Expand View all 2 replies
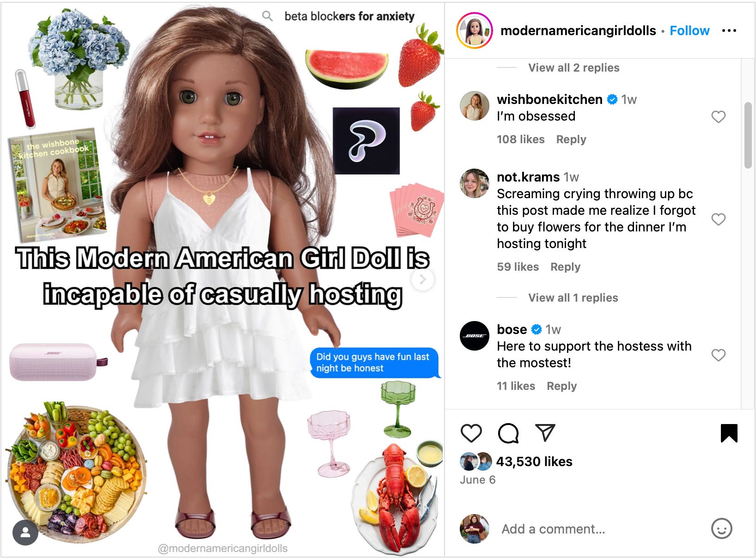This screenshot has height=558, width=756. [x=573, y=67]
